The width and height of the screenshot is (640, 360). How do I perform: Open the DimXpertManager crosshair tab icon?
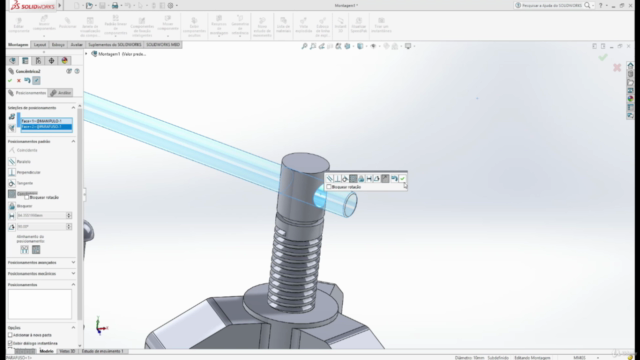click(51, 61)
